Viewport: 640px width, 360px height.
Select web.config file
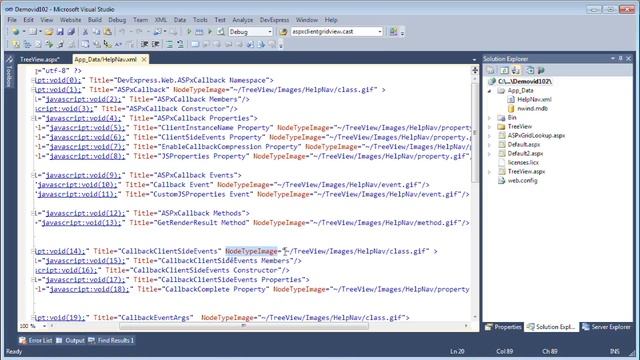coord(522,180)
